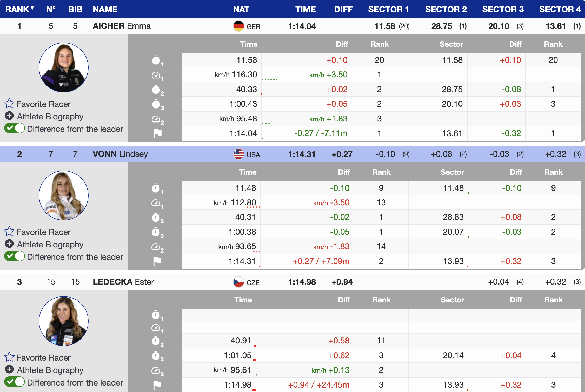Screen dimensions: 585x392
Task: Click SECTOR 2 column header
Action: (446, 9)
